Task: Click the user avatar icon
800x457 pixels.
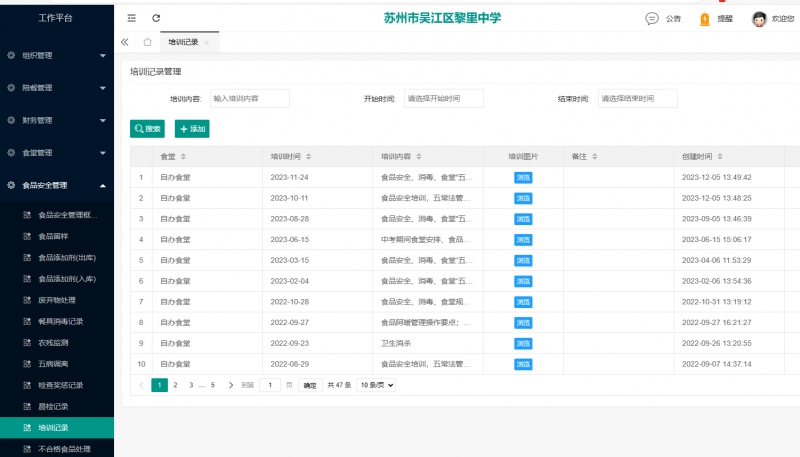Action: pos(759,18)
